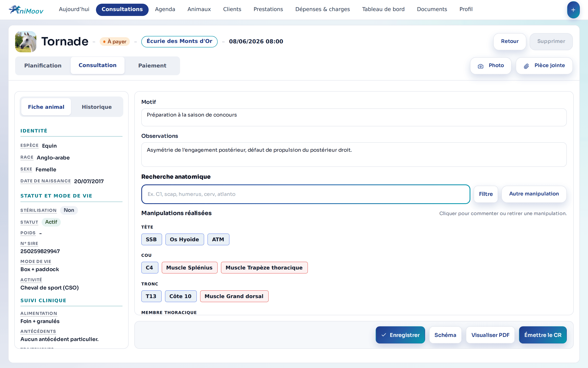The image size is (588, 368).
Task: Open Tornade's horse photo thumbnail
Action: pyautogui.click(x=26, y=42)
